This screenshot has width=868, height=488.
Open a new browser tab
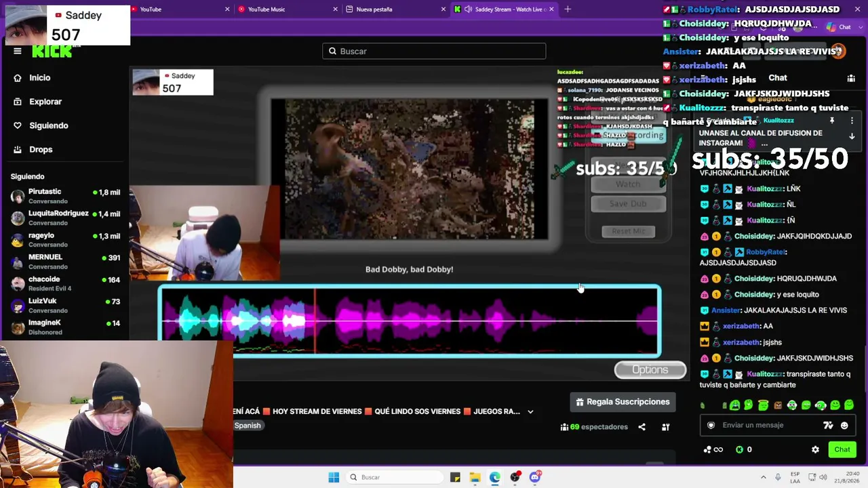tap(568, 9)
